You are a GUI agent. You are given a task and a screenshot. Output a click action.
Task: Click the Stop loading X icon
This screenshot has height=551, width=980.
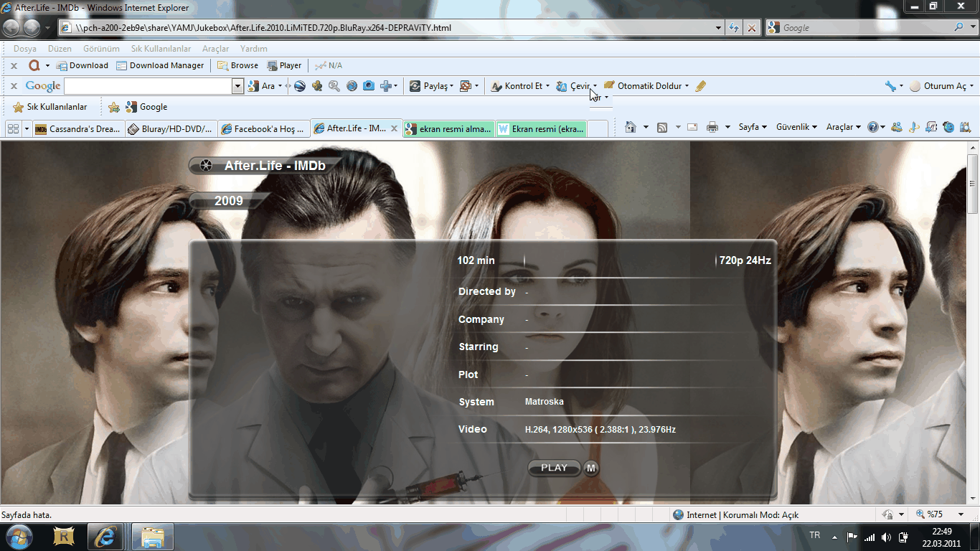(x=751, y=28)
